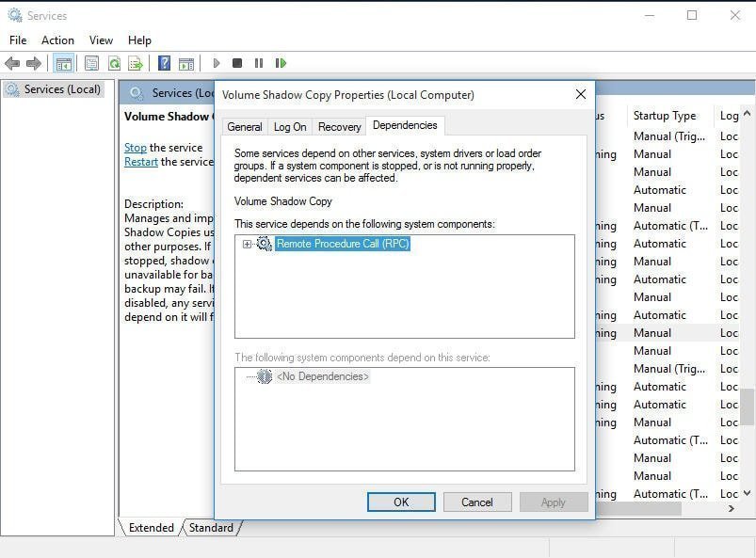Click the first Manual (Trig... startup cell
Screen dimensions: 756x558
pyautogui.click(x=669, y=136)
